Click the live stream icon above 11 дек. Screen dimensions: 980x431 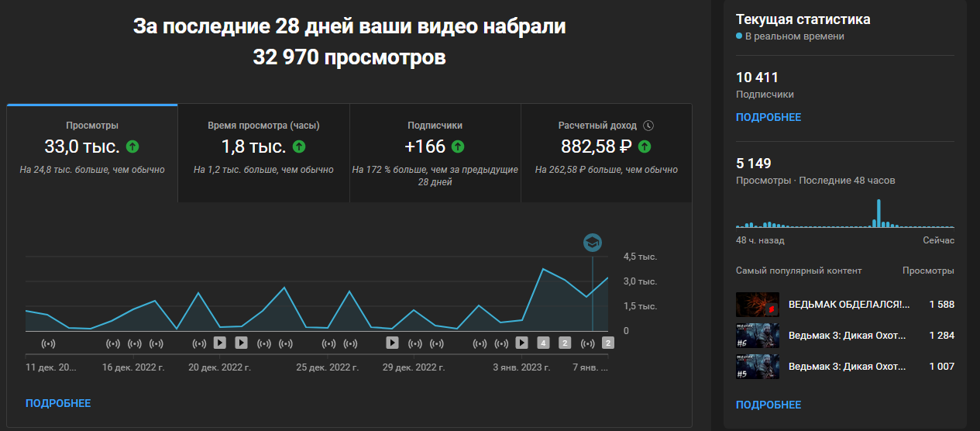pos(48,343)
